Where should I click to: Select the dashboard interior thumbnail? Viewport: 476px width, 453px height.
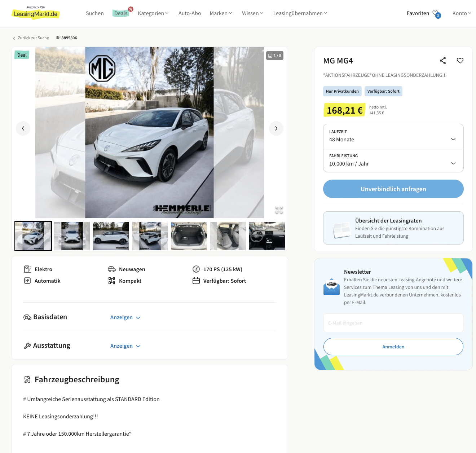[x=267, y=236]
